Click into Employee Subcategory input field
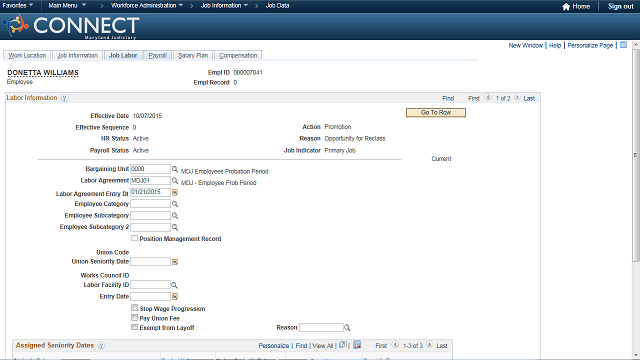 point(150,216)
